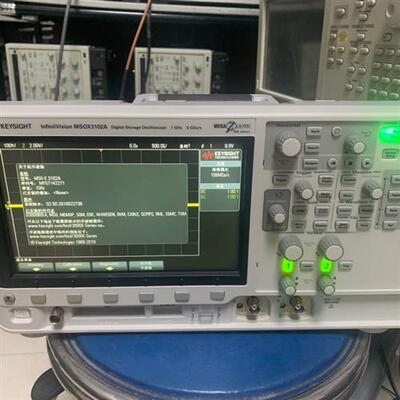
Task: Push the third physical softkey under the screen
Action: click(x=110, y=298)
